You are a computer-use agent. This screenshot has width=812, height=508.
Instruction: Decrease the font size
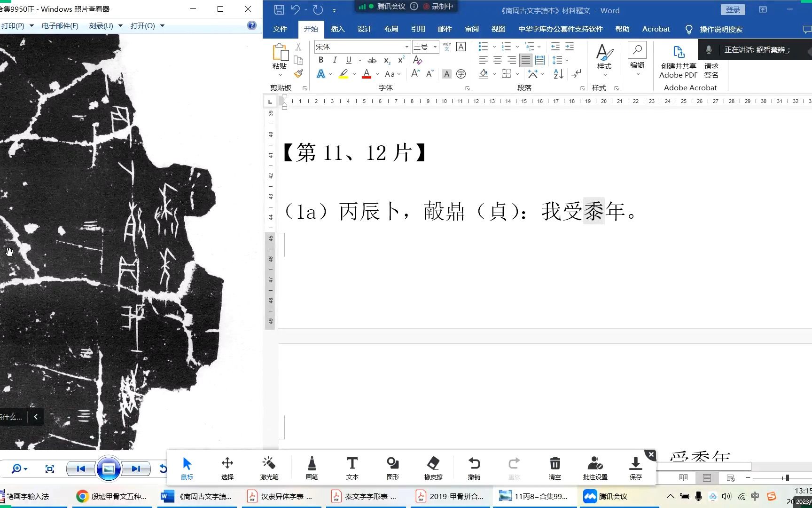coord(430,74)
